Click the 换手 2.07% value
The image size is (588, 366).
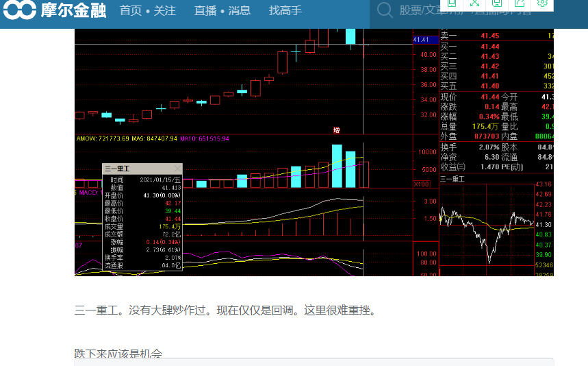point(489,147)
